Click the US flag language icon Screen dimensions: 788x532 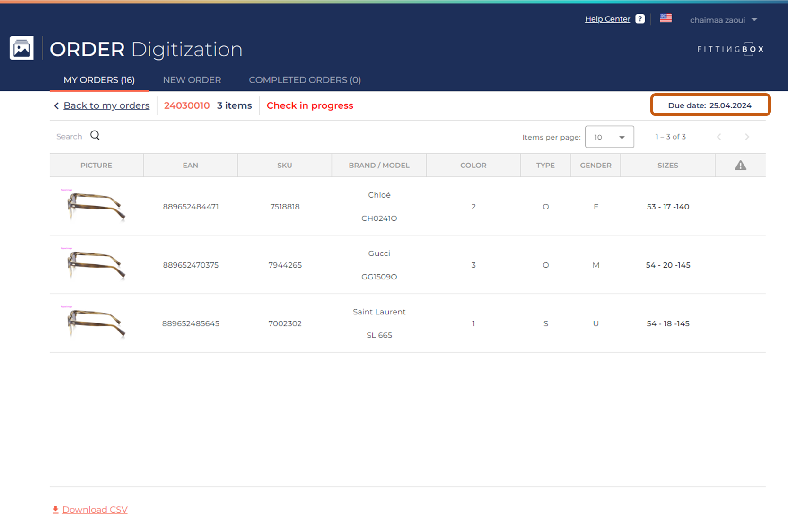pyautogui.click(x=665, y=18)
